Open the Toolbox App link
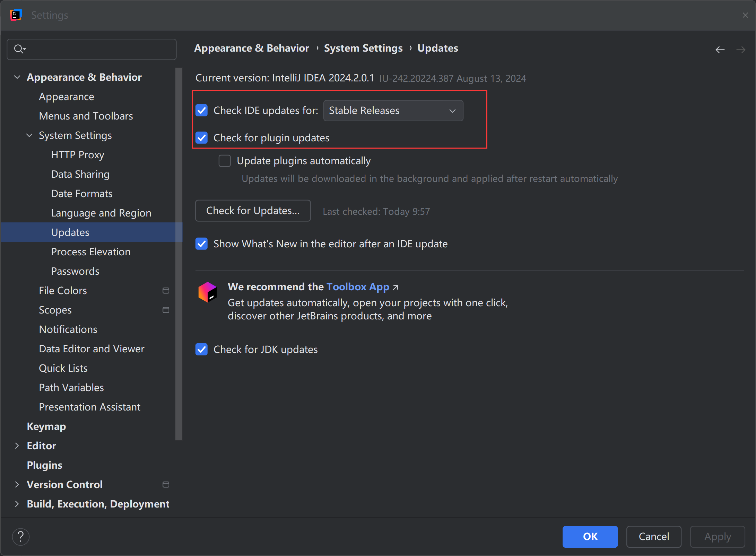This screenshot has height=556, width=756. tap(358, 287)
